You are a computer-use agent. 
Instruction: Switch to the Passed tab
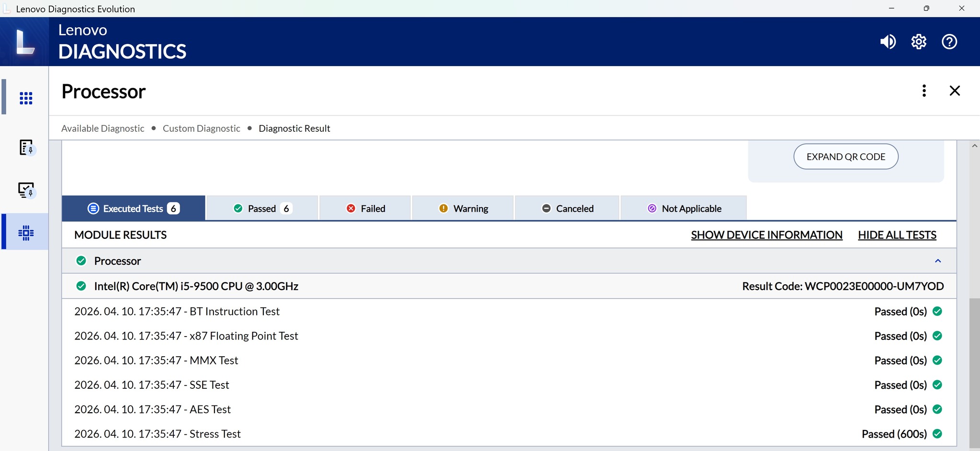click(x=262, y=208)
